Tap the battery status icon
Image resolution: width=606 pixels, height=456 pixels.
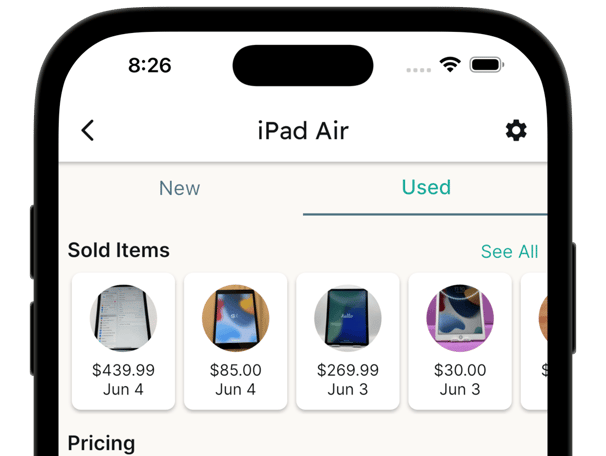click(487, 65)
